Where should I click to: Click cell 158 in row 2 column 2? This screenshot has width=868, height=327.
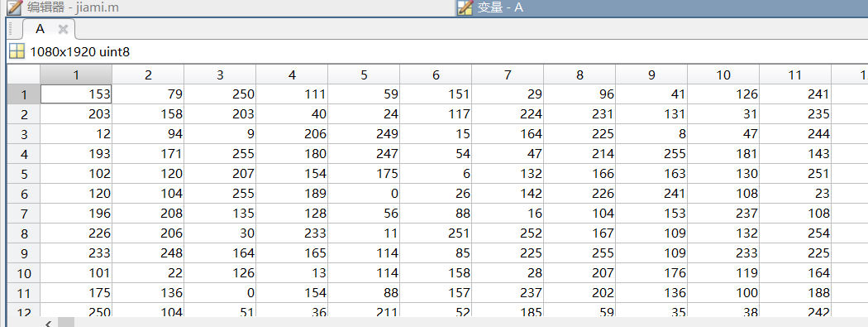pos(148,114)
